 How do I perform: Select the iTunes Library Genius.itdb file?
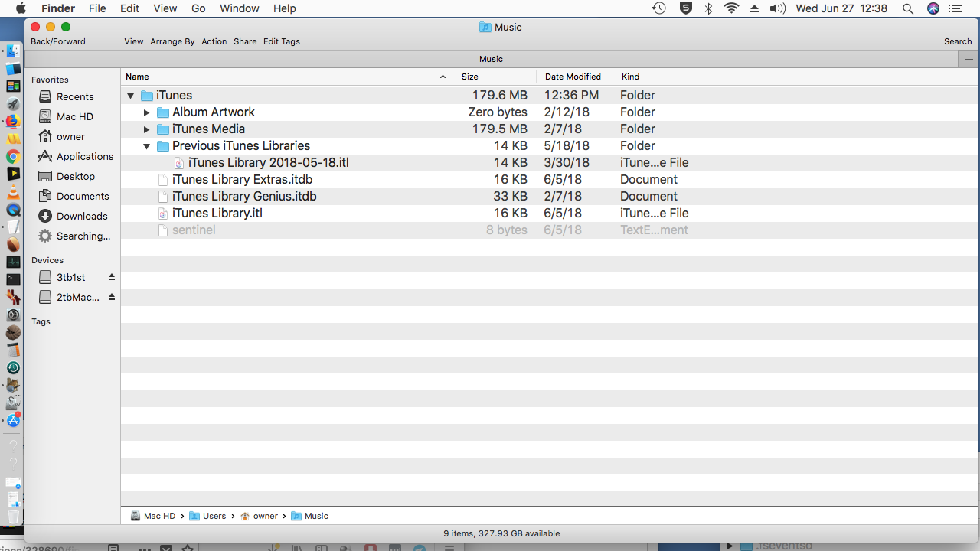243,196
